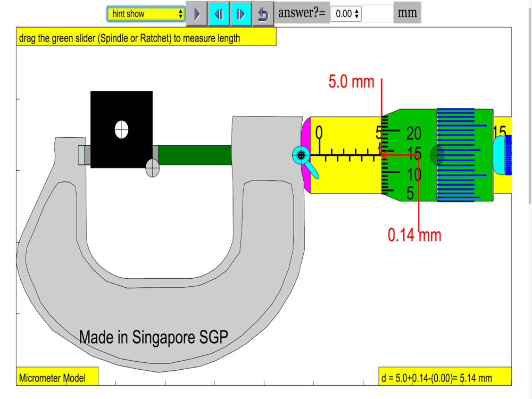Click the crosshair handle on green thimble

point(437,155)
